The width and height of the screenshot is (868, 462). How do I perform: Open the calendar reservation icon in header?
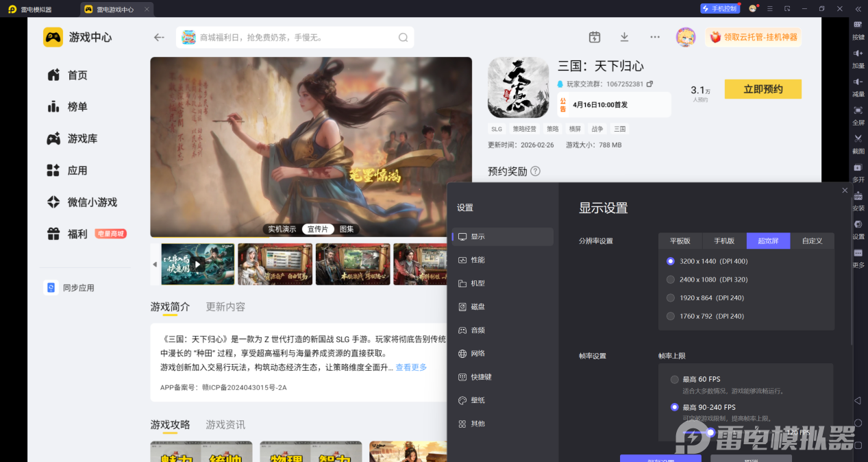point(595,37)
